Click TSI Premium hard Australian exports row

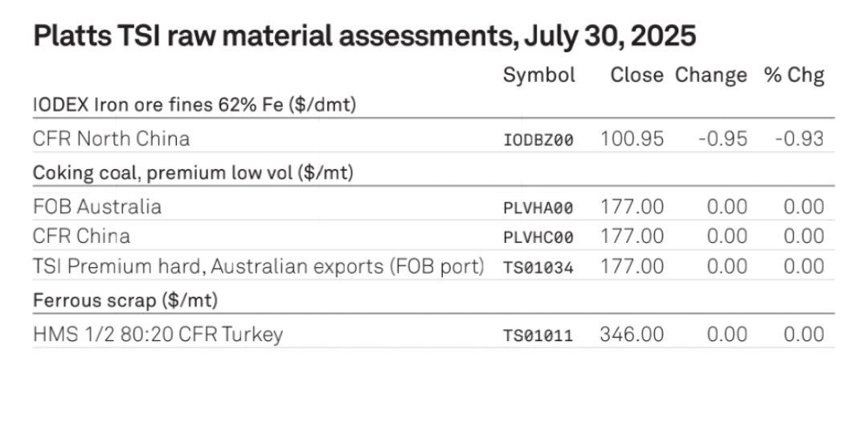click(433, 266)
